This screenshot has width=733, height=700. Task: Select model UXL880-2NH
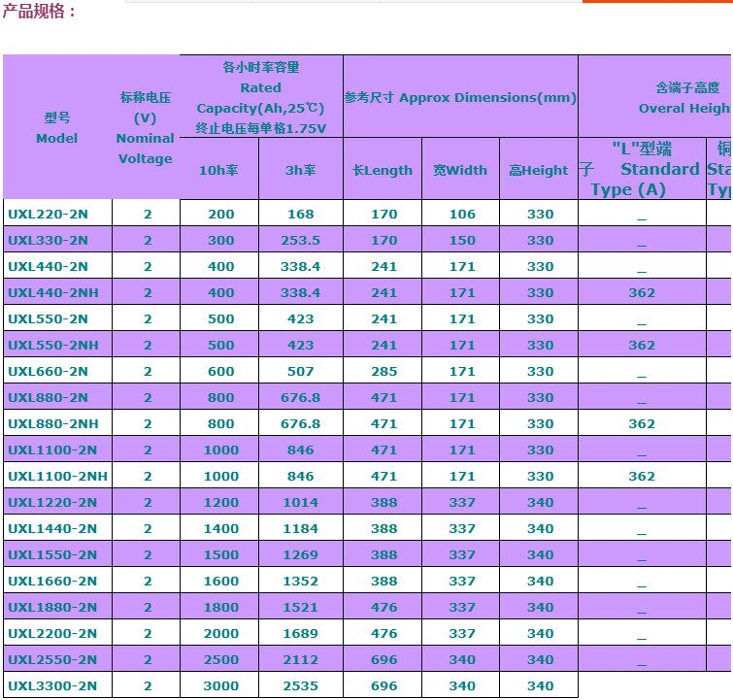coord(53,423)
